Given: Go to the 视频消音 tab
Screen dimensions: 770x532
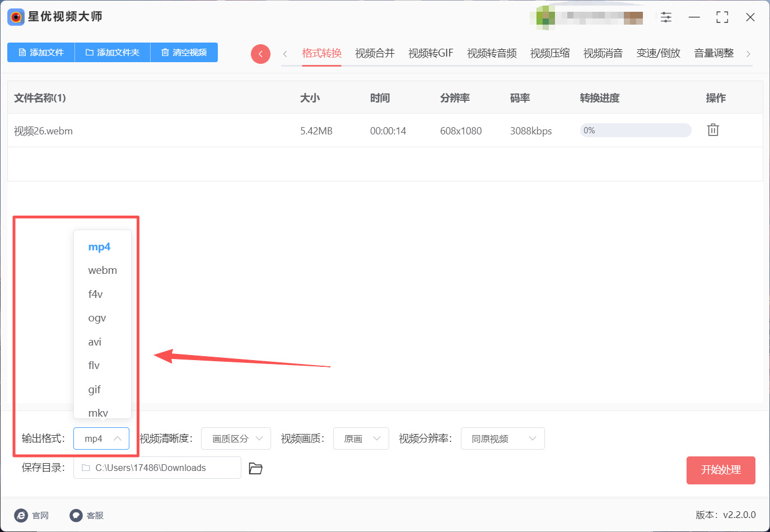Looking at the screenshot, I should [603, 53].
